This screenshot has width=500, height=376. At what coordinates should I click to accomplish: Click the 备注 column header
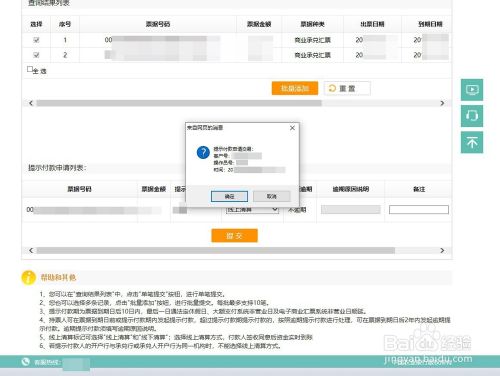[419, 189]
